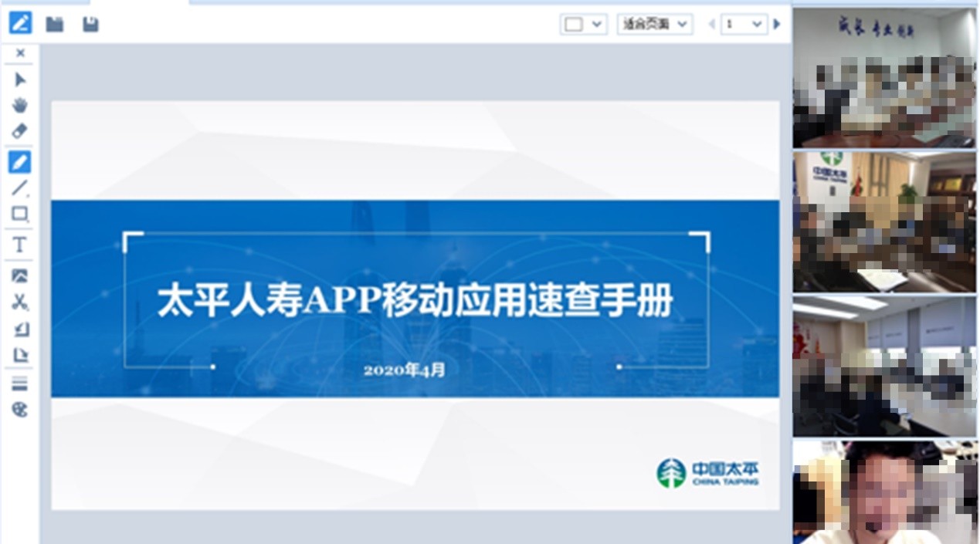Go to next page with right arrow

(777, 25)
